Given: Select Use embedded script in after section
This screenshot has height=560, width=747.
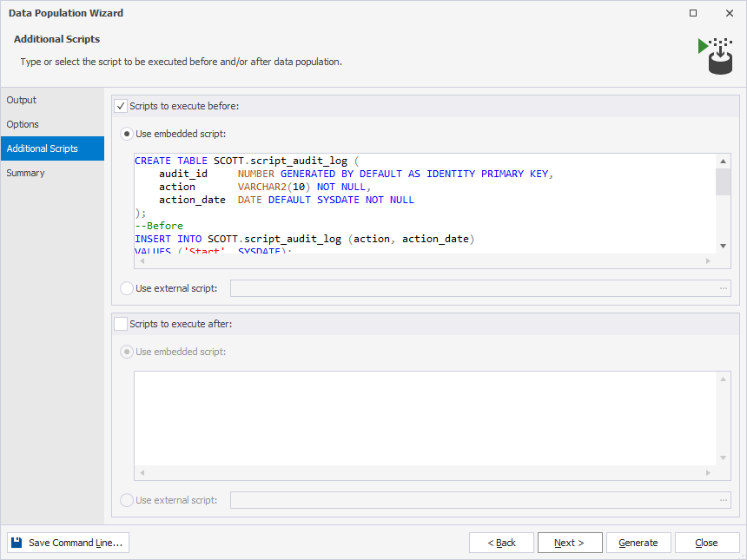Looking at the screenshot, I should (126, 352).
